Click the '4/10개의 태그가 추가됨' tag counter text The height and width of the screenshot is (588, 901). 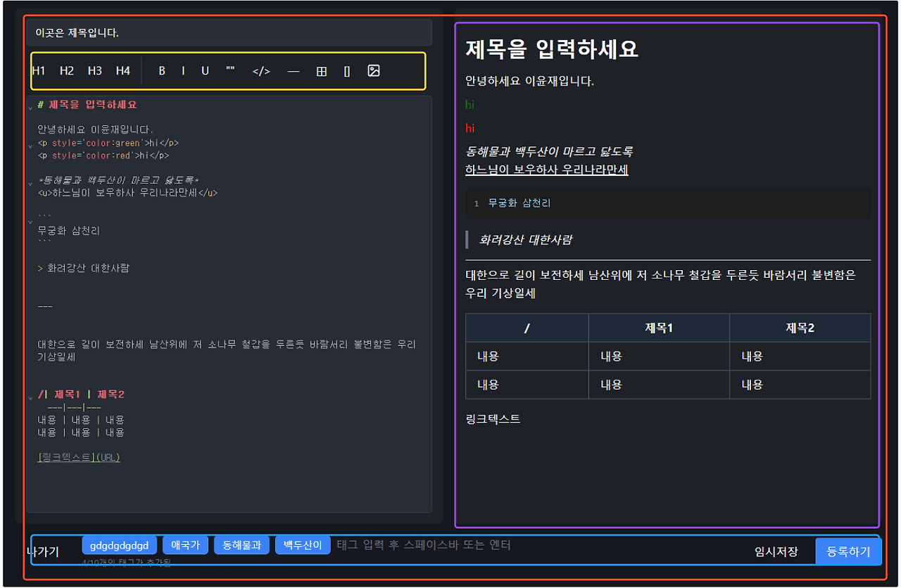pyautogui.click(x=127, y=563)
